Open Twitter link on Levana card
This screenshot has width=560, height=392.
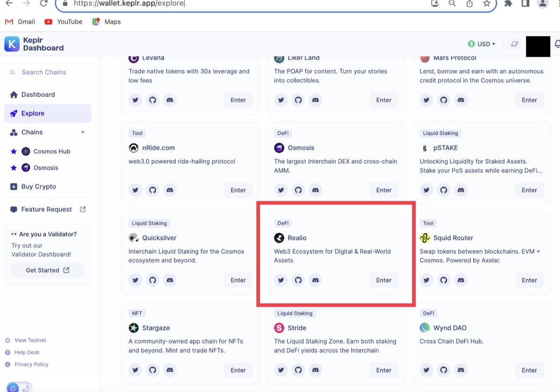(x=135, y=100)
